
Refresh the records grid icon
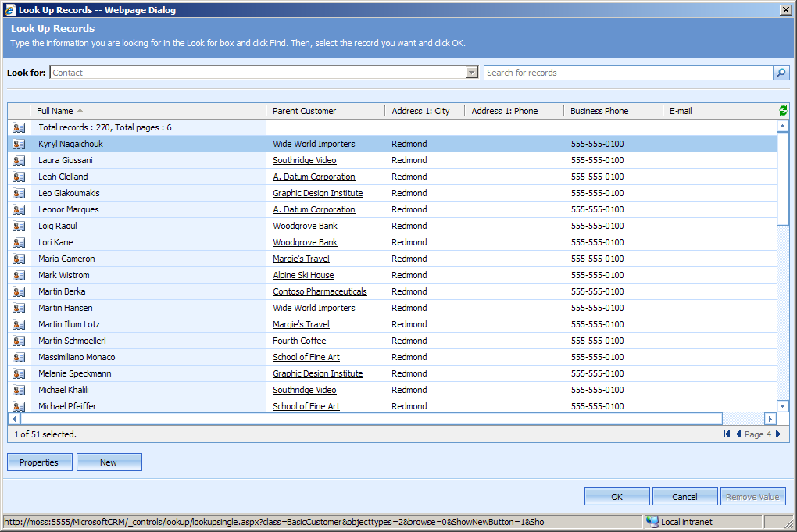tap(783, 111)
